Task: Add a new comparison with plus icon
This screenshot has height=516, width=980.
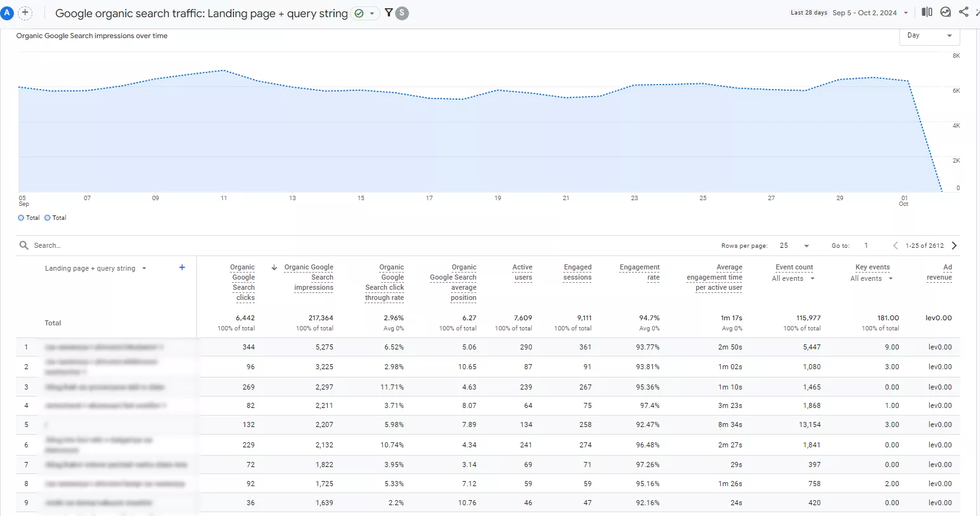Action: [25, 12]
